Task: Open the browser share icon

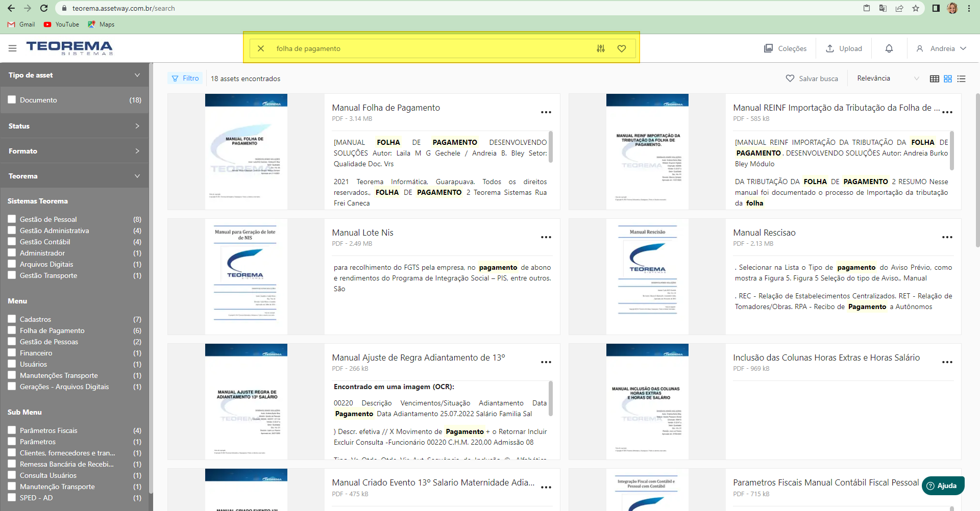Action: pos(899,8)
